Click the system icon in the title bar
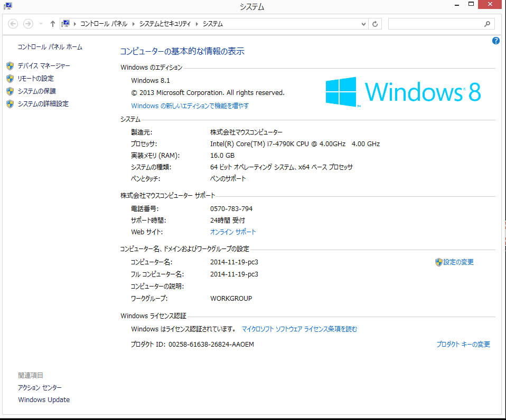The height and width of the screenshot is (420, 506). click(8, 5)
